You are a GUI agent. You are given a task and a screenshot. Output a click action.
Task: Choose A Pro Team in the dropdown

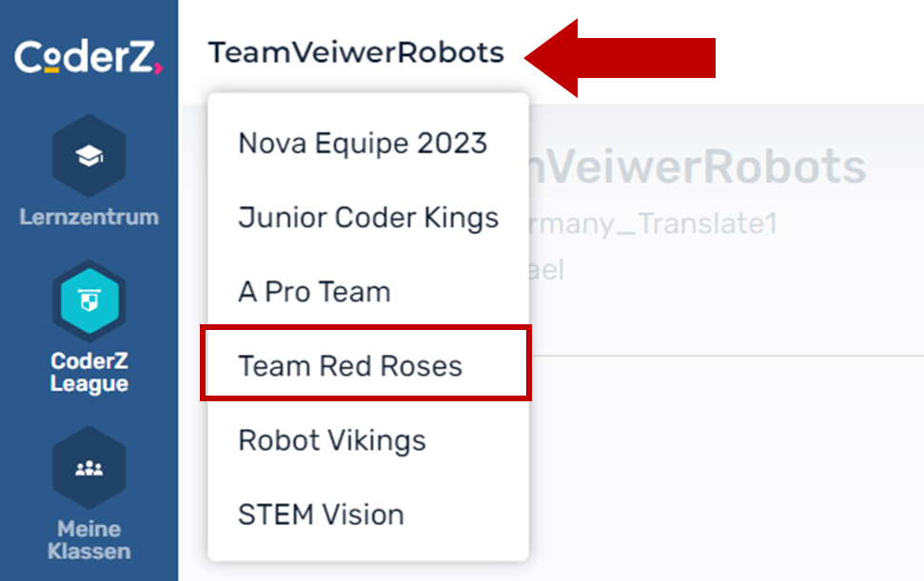point(314,292)
